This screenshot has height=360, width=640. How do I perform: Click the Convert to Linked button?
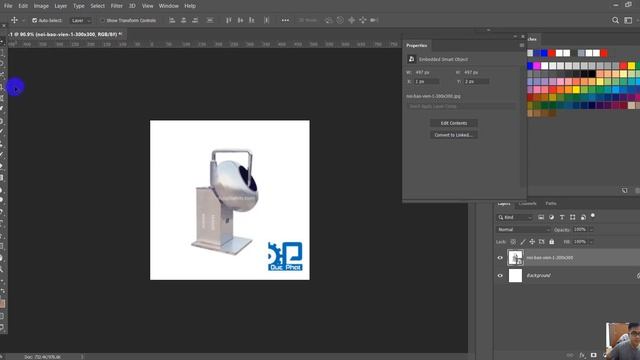[x=453, y=135]
